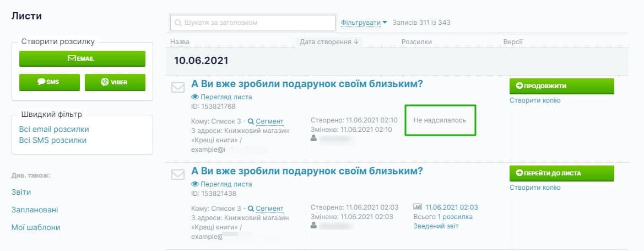
Task: Open the 1 розсилка link
Action: click(455, 217)
